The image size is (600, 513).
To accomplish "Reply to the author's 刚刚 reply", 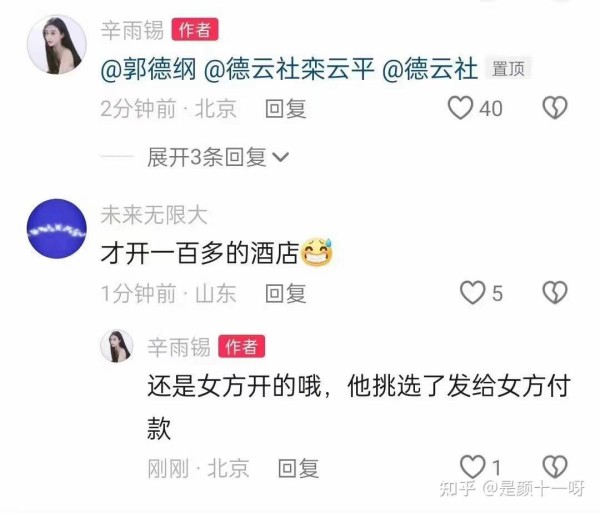I will (298, 468).
